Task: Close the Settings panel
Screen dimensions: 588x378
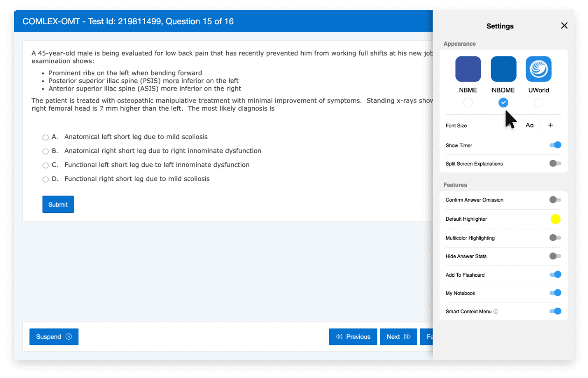Action: pos(564,26)
